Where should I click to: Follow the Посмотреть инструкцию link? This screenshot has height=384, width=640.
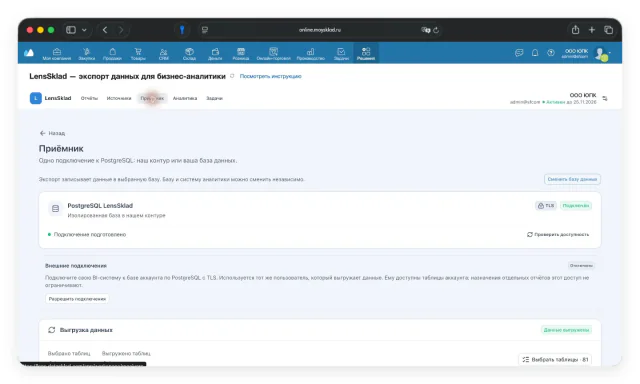pos(271,76)
